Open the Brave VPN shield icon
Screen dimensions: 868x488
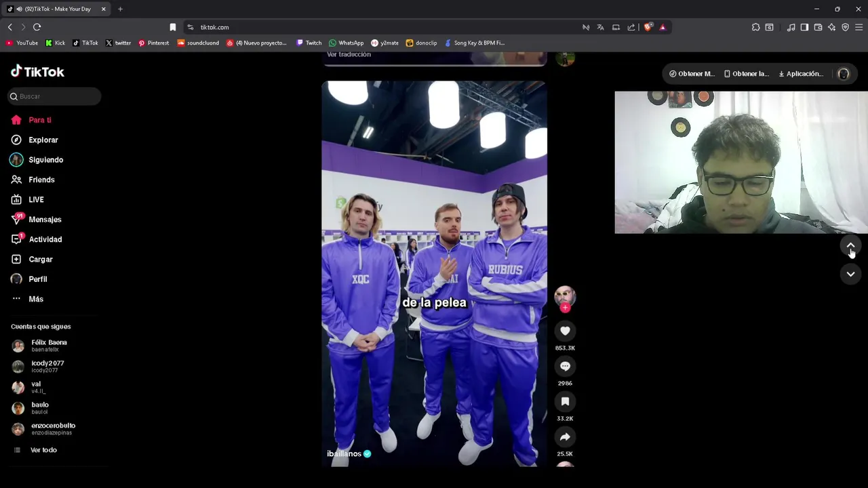pos(845,27)
